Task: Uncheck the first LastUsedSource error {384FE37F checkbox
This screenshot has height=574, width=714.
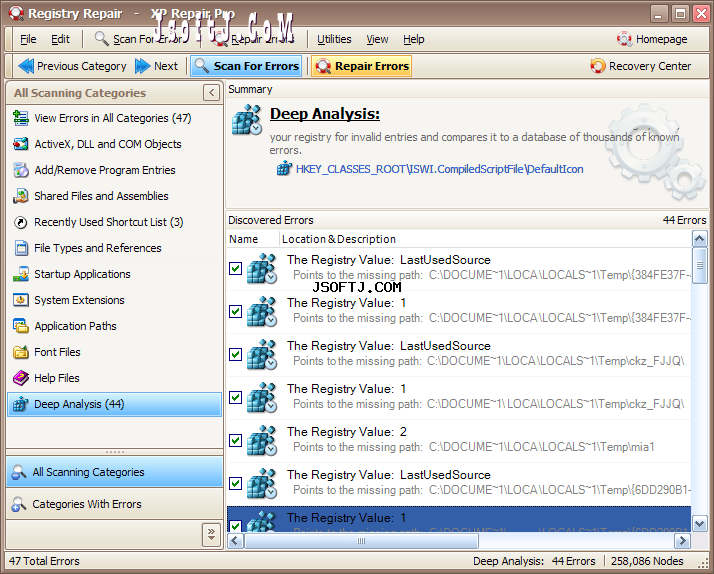Action: (x=235, y=269)
